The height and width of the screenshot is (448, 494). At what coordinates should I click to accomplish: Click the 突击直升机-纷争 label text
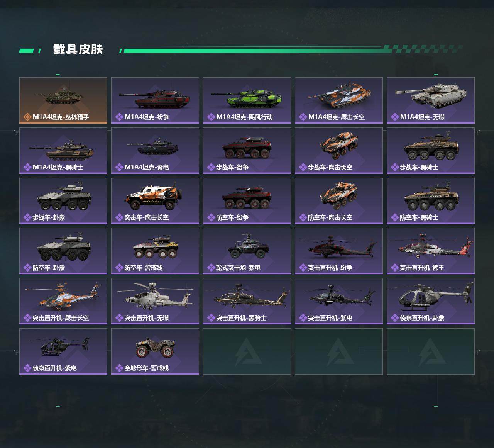tap(330, 267)
